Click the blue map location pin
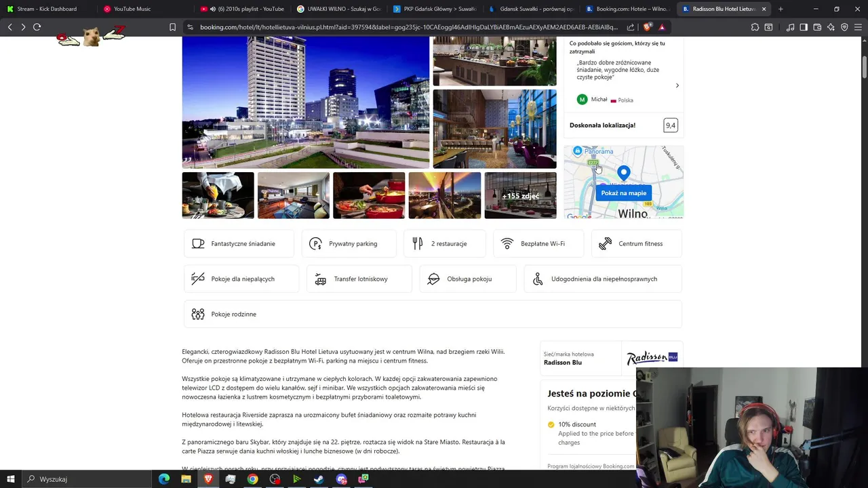The height and width of the screenshot is (488, 868). 624,174
